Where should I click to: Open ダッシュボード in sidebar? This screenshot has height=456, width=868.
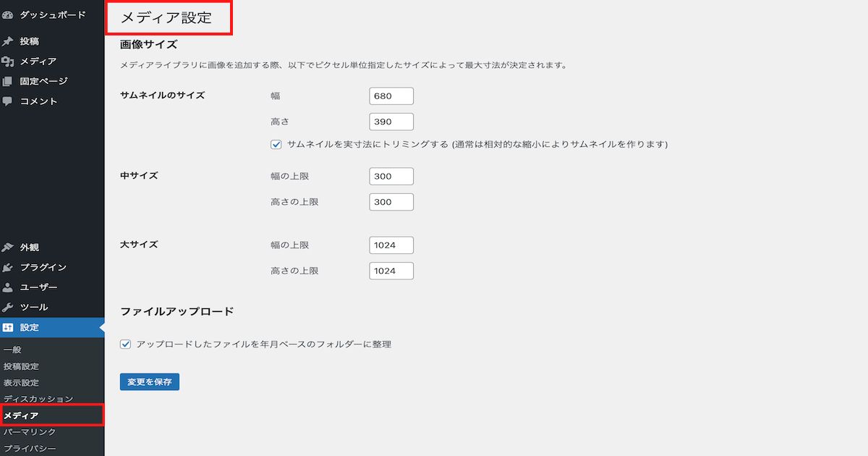pyautogui.click(x=52, y=14)
